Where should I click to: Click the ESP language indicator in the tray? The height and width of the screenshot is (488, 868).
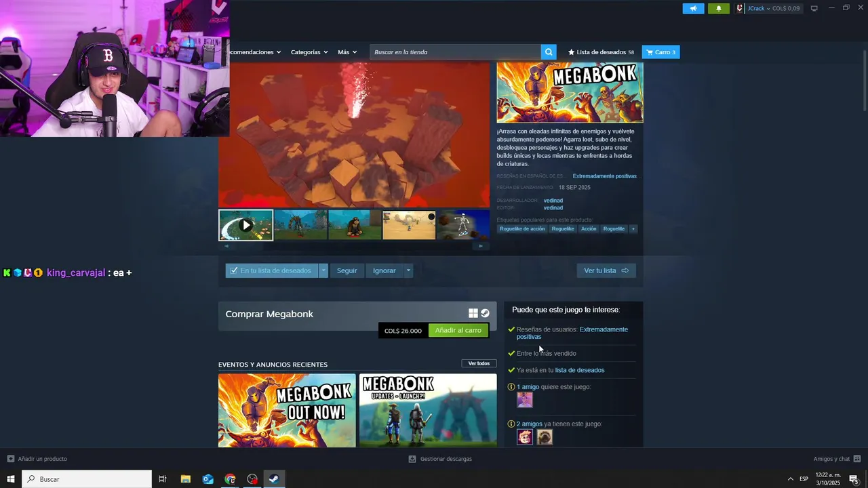(804, 479)
